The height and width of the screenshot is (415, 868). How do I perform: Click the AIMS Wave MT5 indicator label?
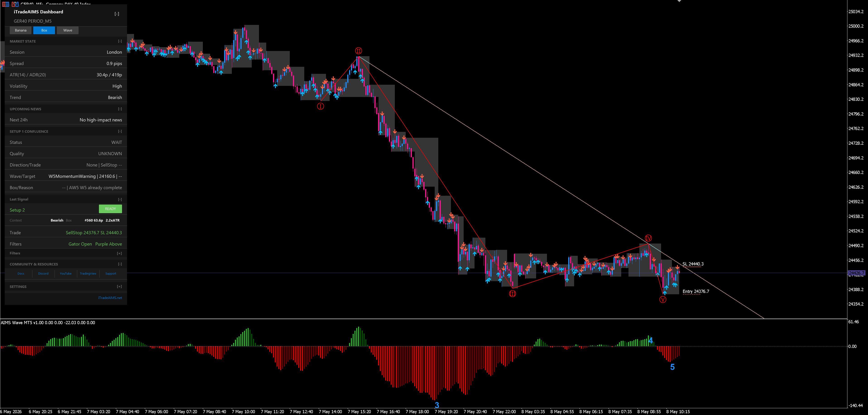48,323
